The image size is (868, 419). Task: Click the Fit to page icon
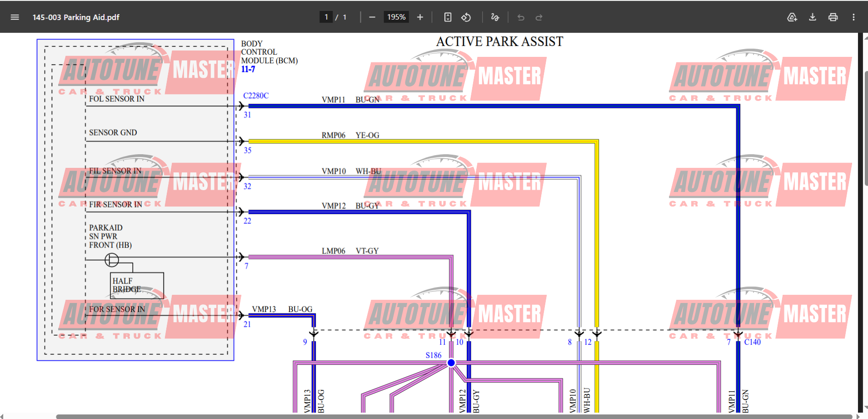(448, 17)
